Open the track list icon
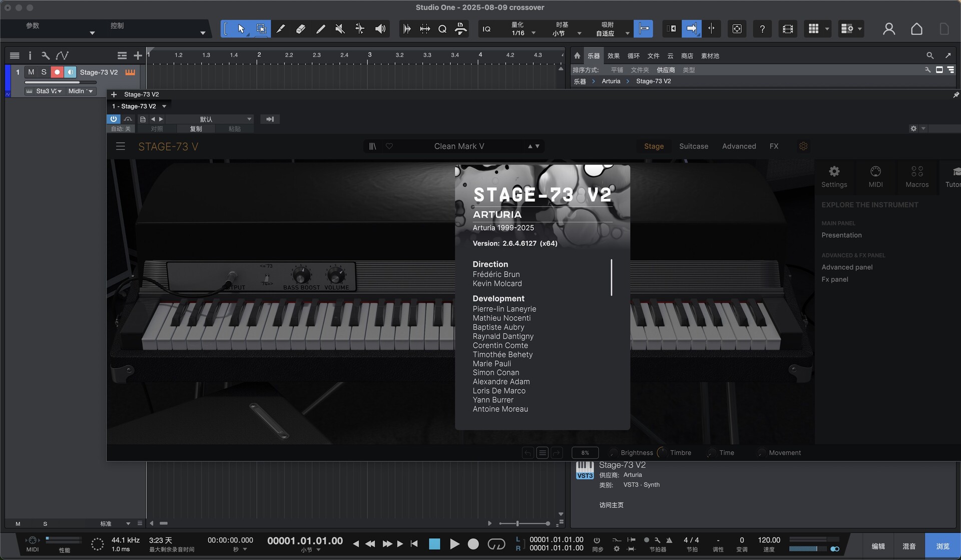The image size is (961, 560). coord(15,56)
